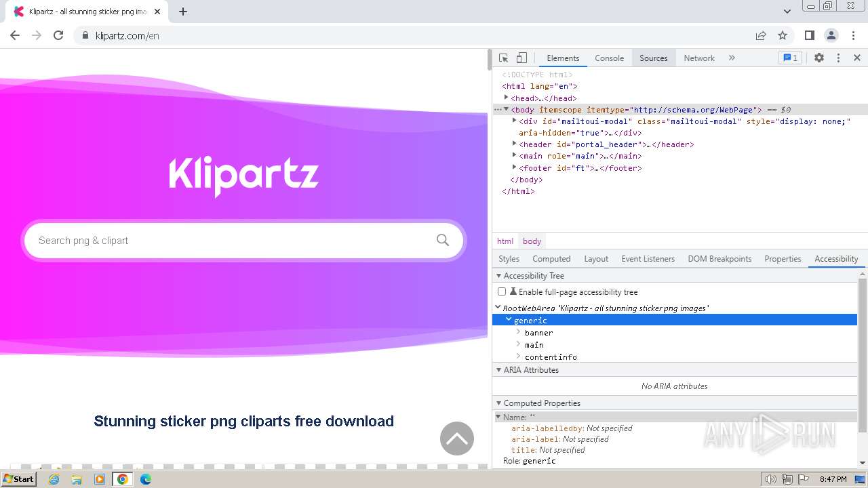Reload the klipartz page

tap(58, 35)
